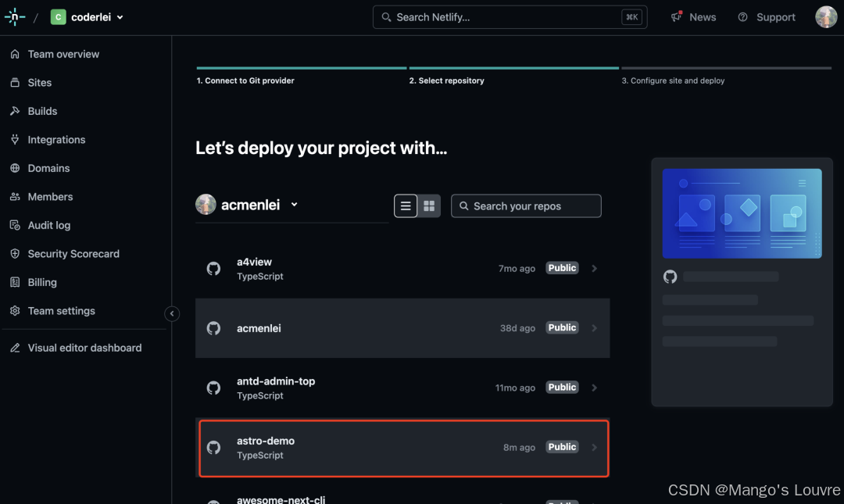This screenshot has height=504, width=844.
Task: Select the antd-admin-top repository
Action: (x=402, y=388)
